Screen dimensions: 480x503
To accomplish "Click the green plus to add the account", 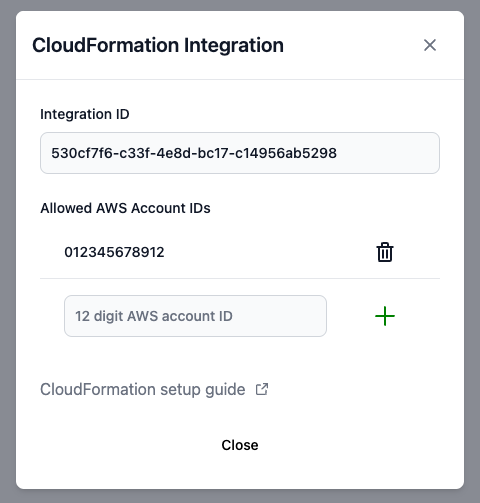I will tap(385, 316).
